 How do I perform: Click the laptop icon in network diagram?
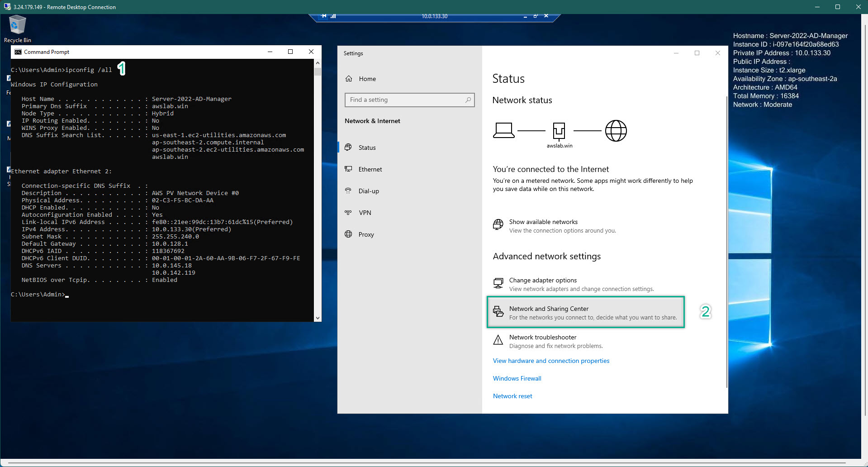[x=503, y=131]
